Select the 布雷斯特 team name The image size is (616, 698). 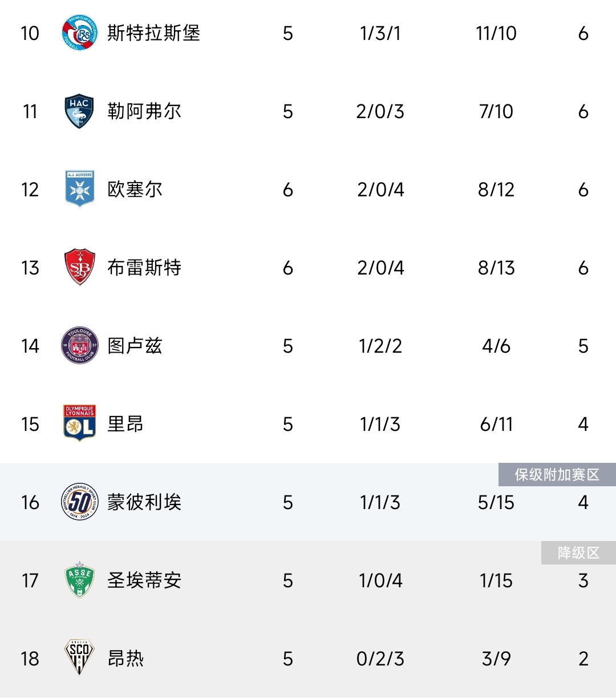(144, 268)
